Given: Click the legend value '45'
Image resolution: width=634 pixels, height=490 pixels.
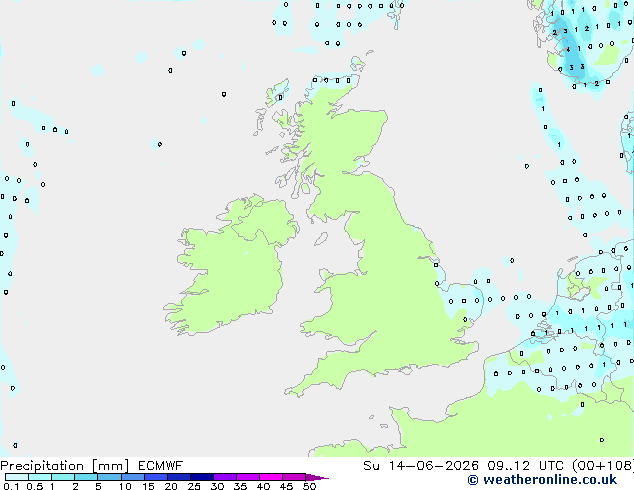Looking at the screenshot, I should [287, 486].
